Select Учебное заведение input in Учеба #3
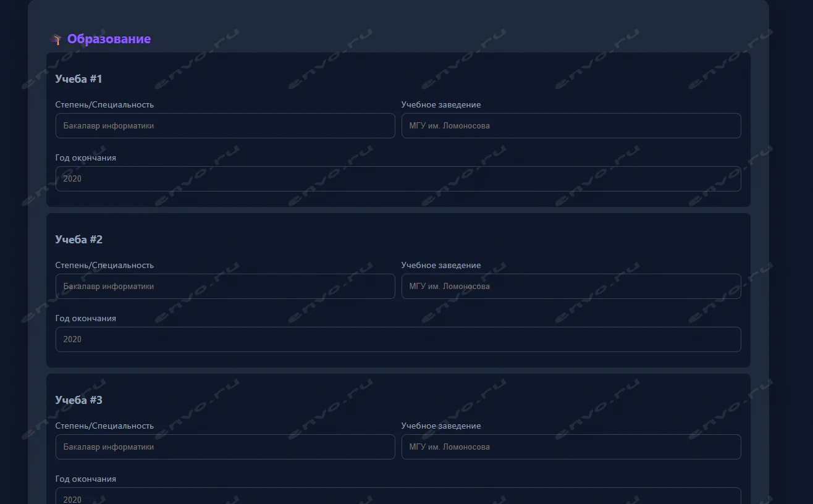This screenshot has height=504, width=813. coord(571,447)
